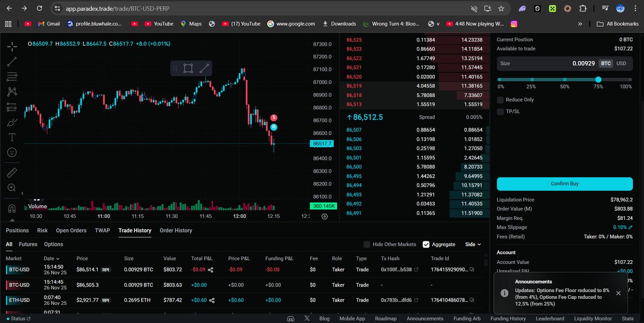Screen dimensions: 644x323
Task: Open the Risk tab
Action: [42, 230]
